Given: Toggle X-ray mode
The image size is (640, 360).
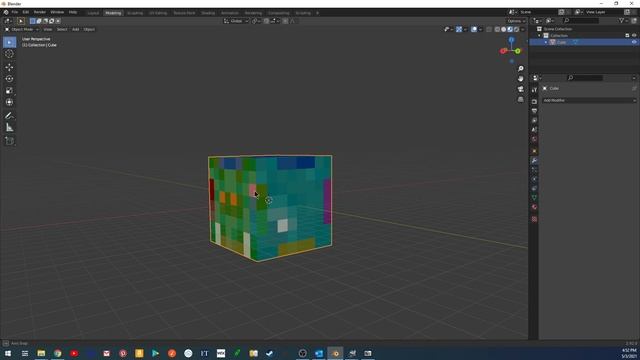Looking at the screenshot, I should point(489,29).
